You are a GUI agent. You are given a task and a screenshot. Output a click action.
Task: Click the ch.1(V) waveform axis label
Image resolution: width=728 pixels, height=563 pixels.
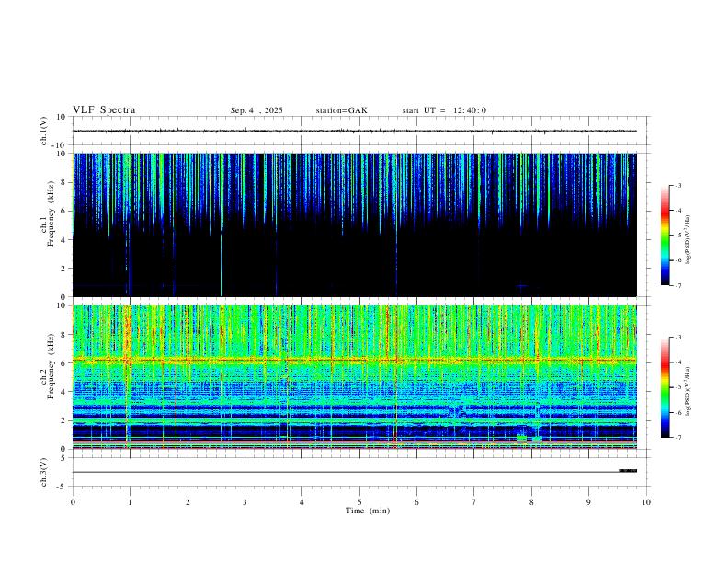coord(44,131)
